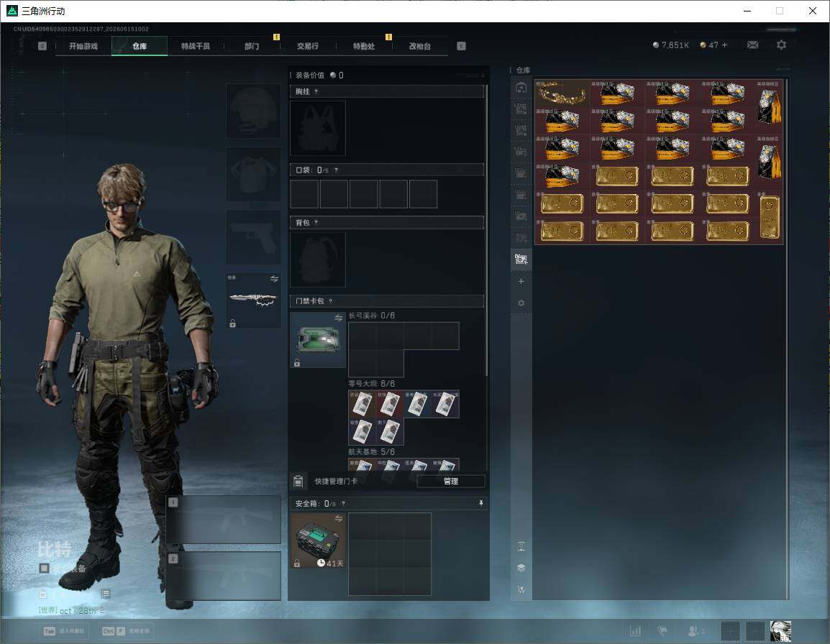Click the icon above the stacked layers icon

pos(521,546)
